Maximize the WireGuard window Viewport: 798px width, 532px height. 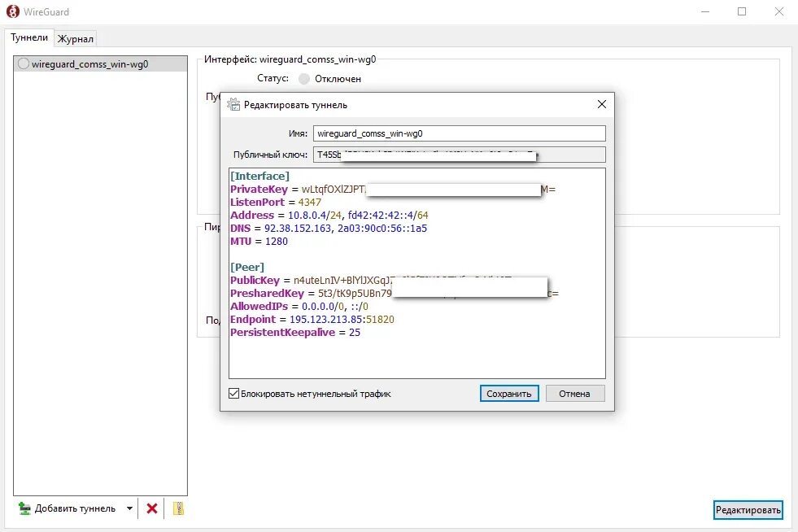tap(742, 11)
